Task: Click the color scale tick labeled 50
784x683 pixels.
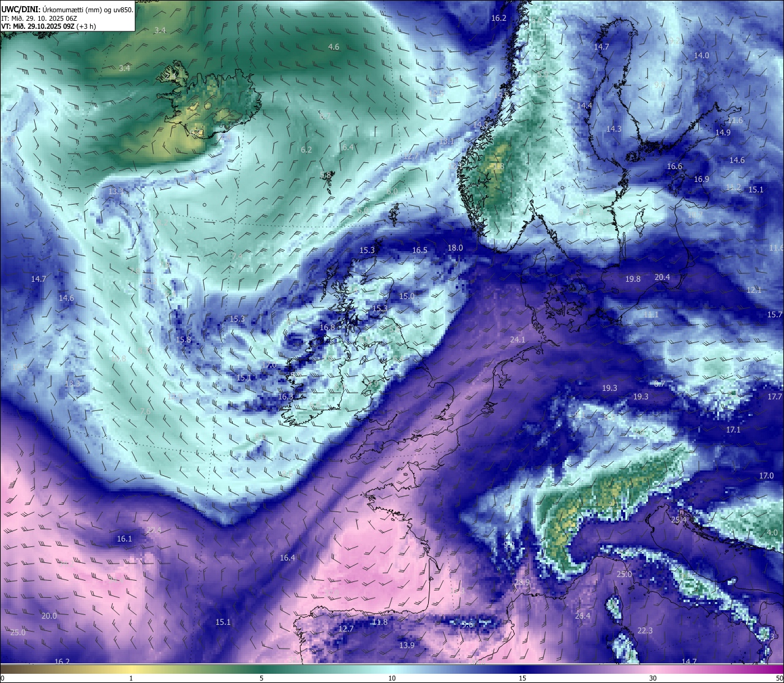Action: [x=779, y=678]
